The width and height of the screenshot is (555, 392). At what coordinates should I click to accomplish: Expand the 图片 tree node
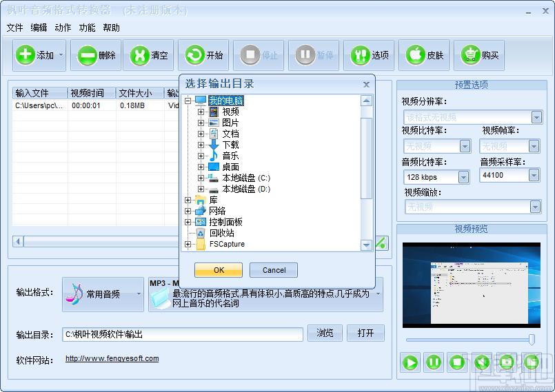click(x=201, y=123)
